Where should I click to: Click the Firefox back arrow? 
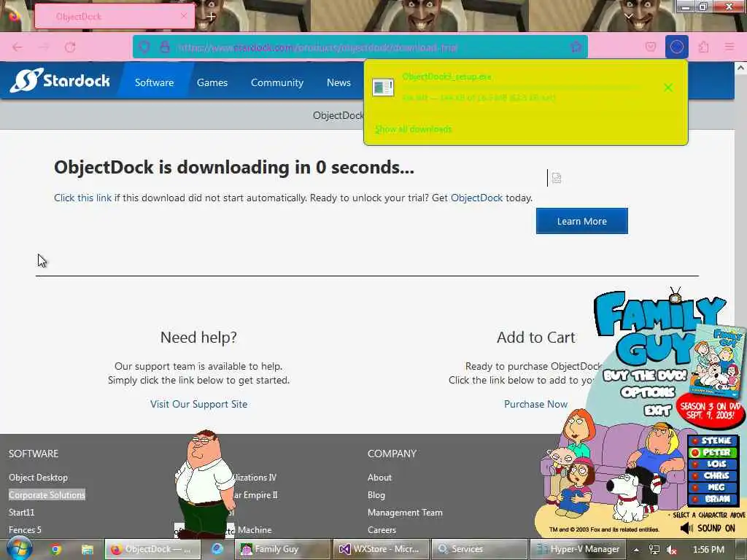tap(18, 47)
